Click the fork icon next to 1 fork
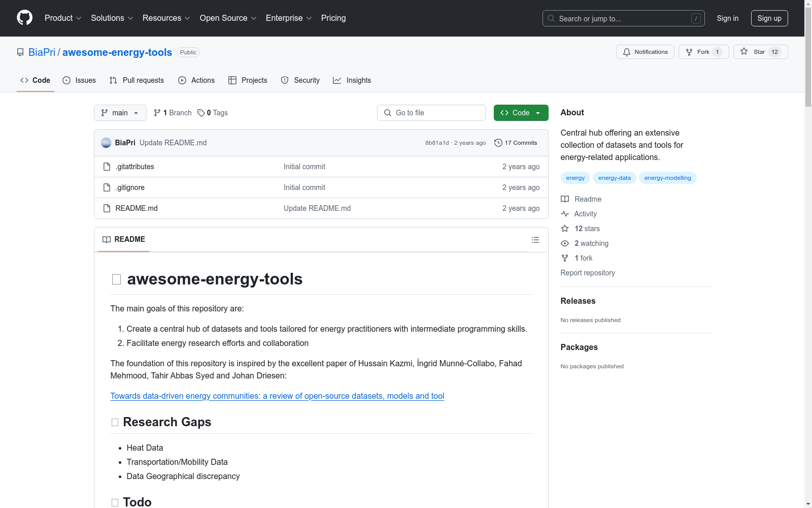This screenshot has height=508, width=812. click(x=565, y=258)
